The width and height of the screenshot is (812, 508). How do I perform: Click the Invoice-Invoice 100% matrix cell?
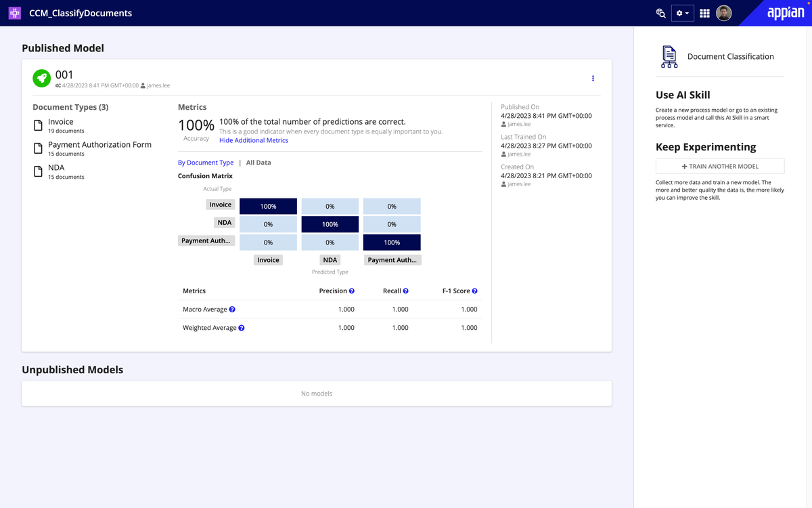click(268, 206)
